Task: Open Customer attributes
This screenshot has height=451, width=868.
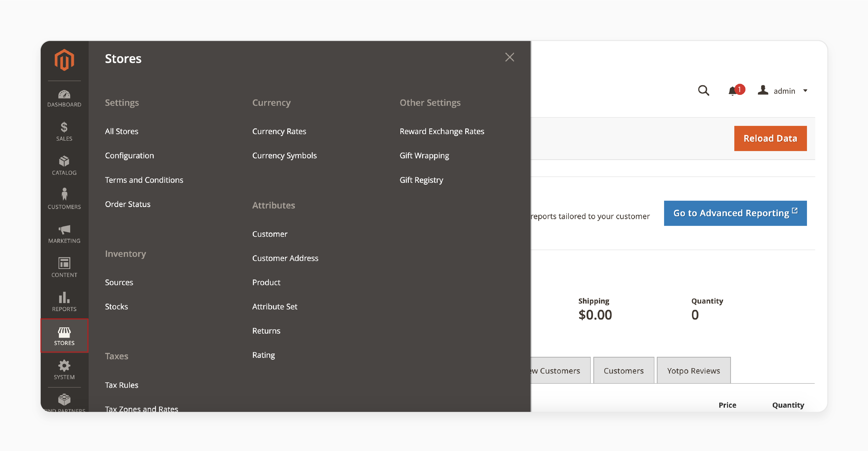Action: 270,234
